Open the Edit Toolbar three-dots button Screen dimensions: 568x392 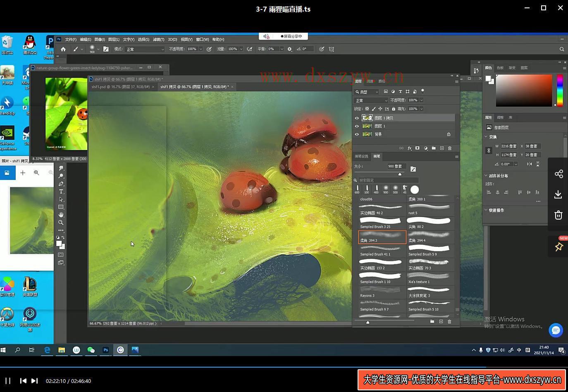pyautogui.click(x=61, y=230)
